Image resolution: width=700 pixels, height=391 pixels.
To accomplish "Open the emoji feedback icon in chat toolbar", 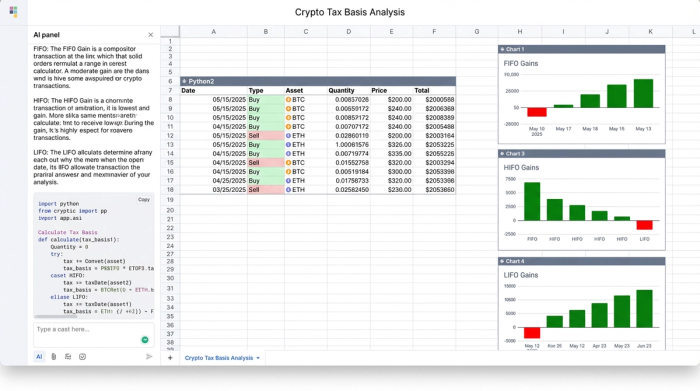I will (x=83, y=357).
